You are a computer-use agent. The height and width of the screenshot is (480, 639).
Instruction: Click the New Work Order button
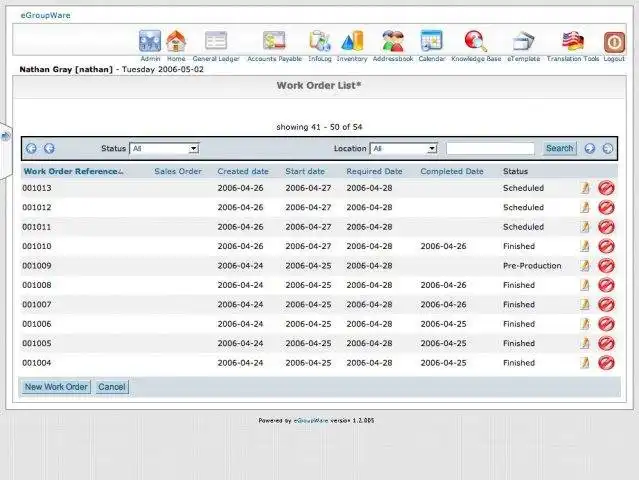pyautogui.click(x=56, y=387)
